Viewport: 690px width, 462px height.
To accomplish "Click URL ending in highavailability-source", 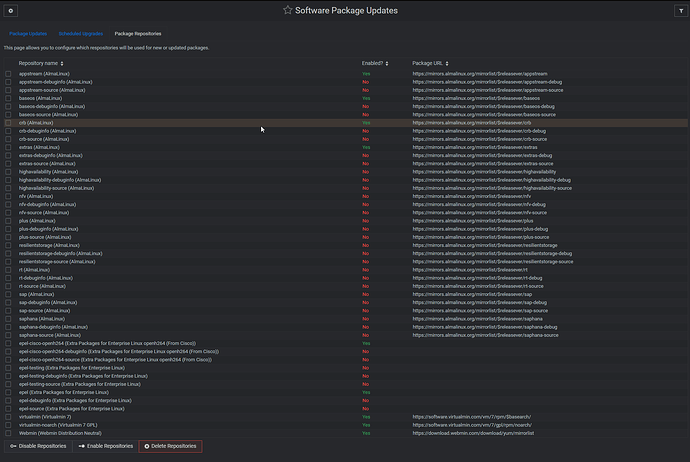I will (492, 188).
